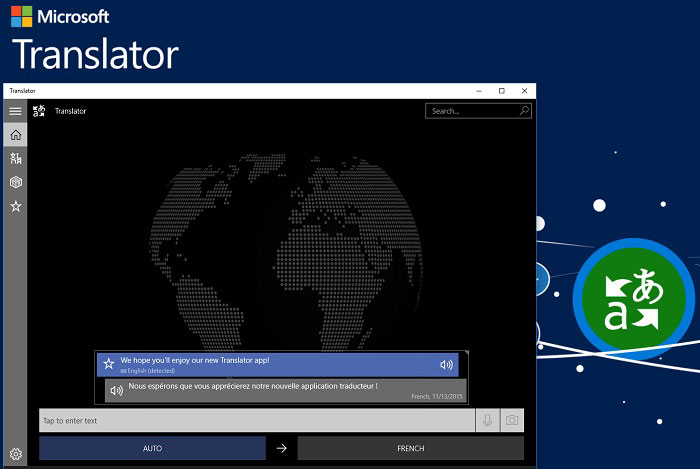Close the Translator window
The height and width of the screenshot is (469, 700).
[x=525, y=91]
